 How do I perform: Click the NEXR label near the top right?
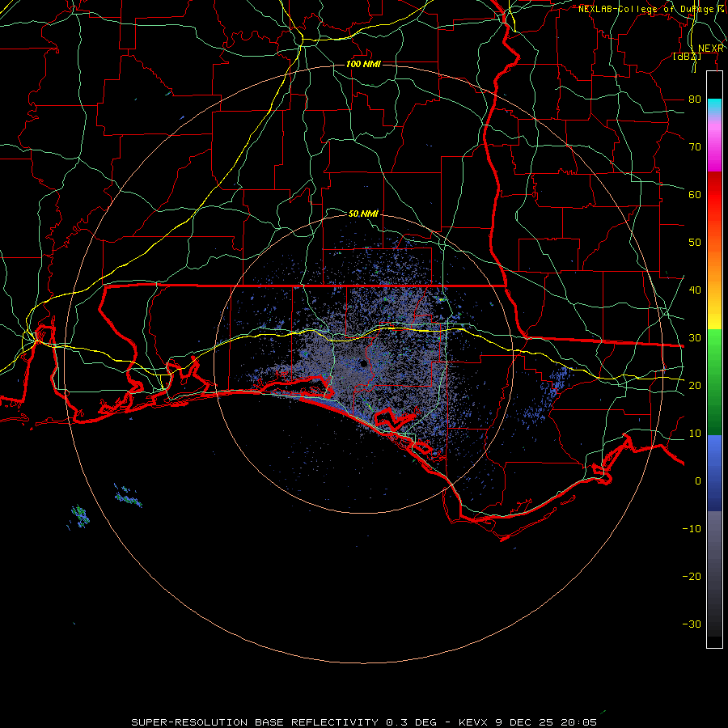coord(711,49)
